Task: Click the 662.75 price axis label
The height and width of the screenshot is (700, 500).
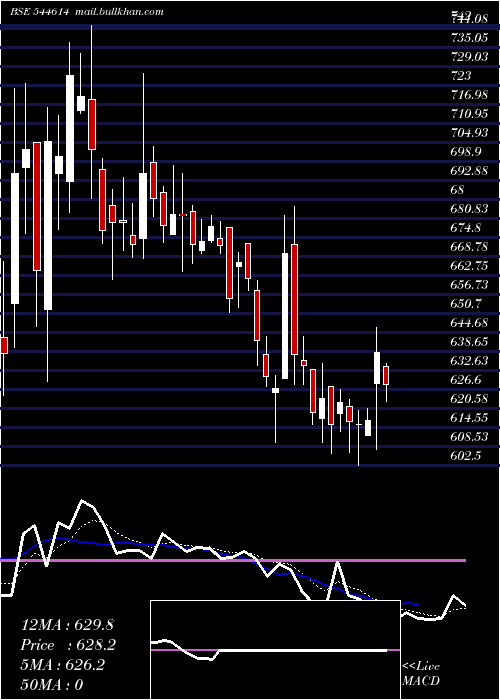Action: pos(469,266)
